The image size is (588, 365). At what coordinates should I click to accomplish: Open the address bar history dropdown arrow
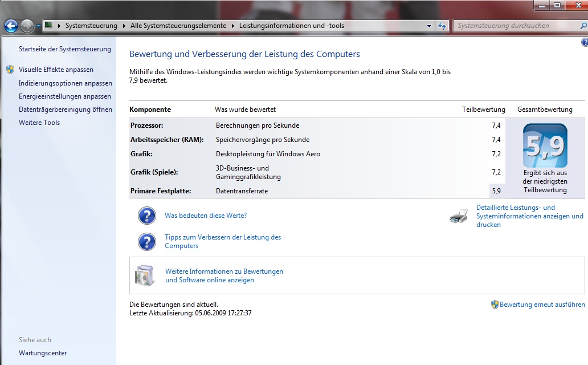click(x=429, y=26)
